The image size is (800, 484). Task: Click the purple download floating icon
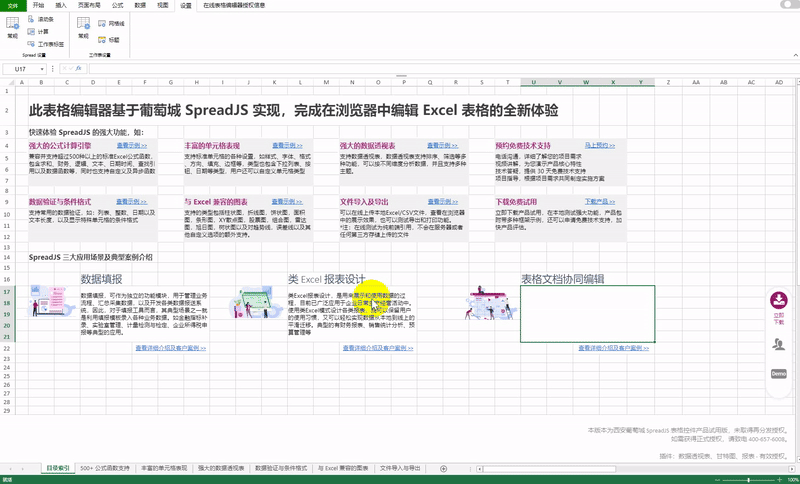point(779,300)
